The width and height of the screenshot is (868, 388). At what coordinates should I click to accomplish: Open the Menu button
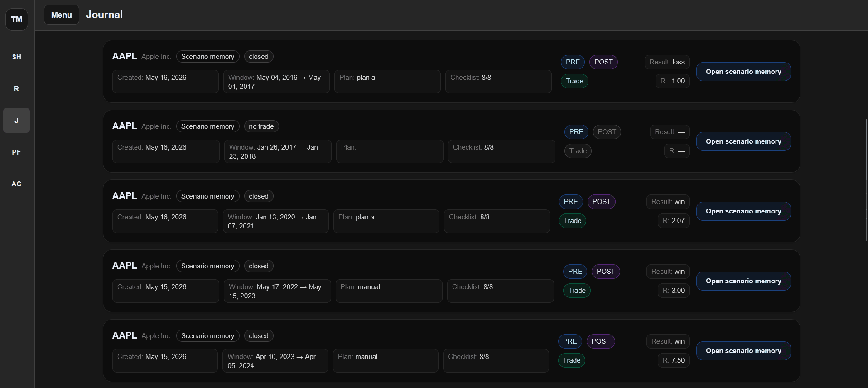point(62,15)
